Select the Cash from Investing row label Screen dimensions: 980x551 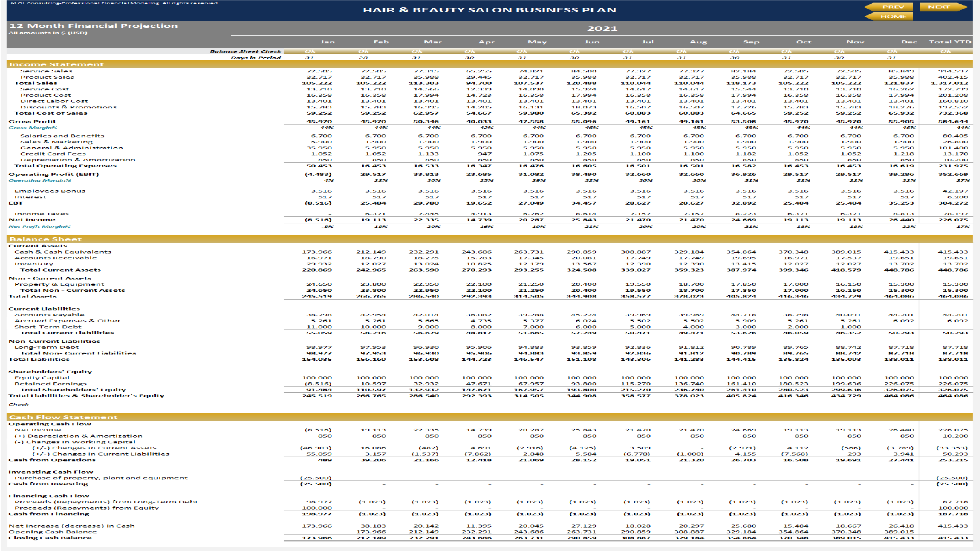(x=49, y=484)
